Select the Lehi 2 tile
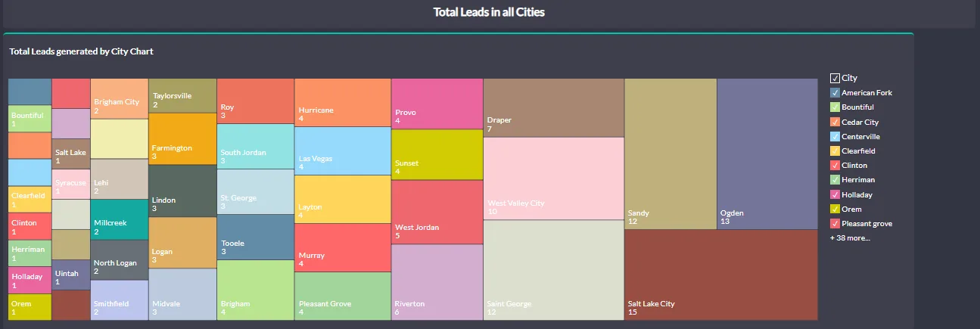The width and height of the screenshot is (980, 329). (120, 178)
